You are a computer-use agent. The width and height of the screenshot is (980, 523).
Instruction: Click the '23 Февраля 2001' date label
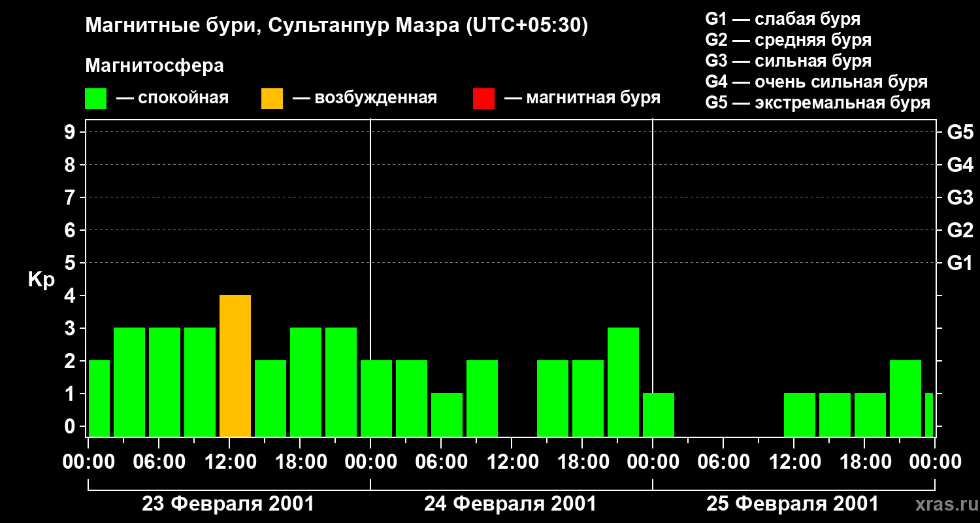[228, 504]
